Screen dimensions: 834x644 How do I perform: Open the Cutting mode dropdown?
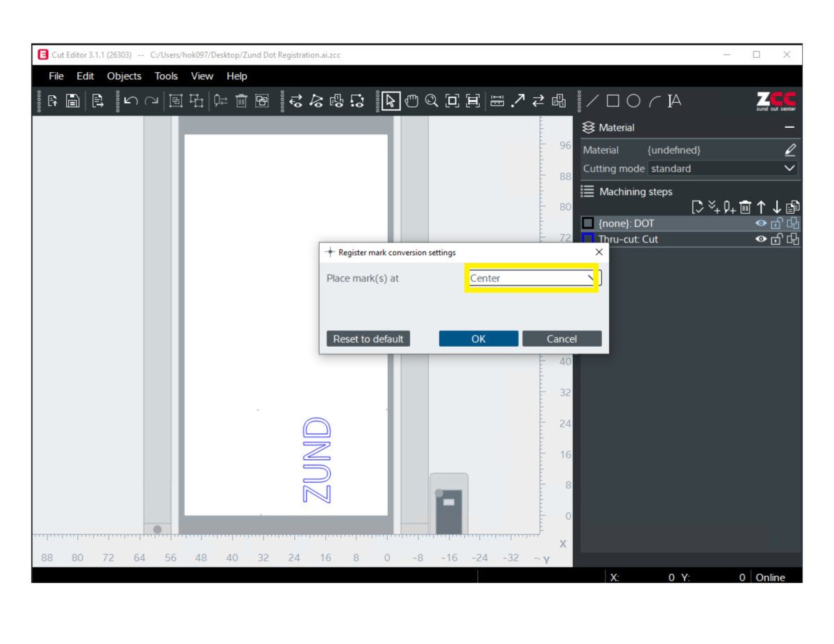723,168
